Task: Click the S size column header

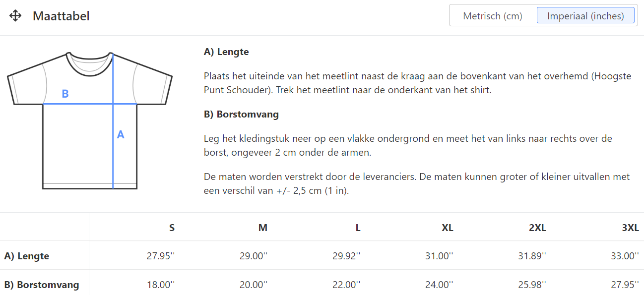Action: pyautogui.click(x=172, y=228)
